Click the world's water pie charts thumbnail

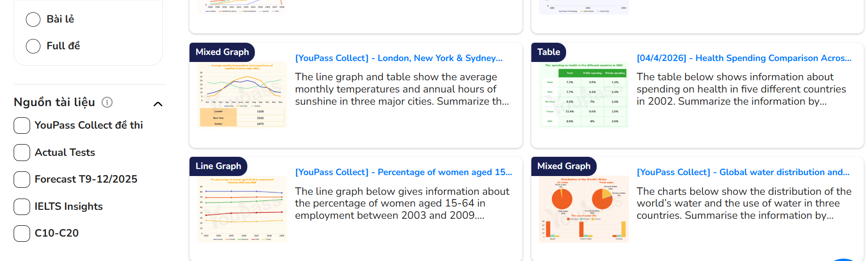coord(584,209)
